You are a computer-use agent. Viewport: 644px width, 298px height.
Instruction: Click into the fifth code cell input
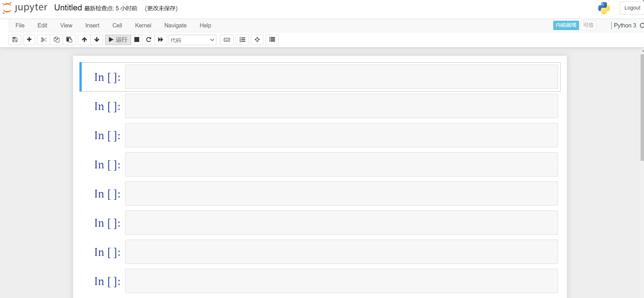point(341,193)
